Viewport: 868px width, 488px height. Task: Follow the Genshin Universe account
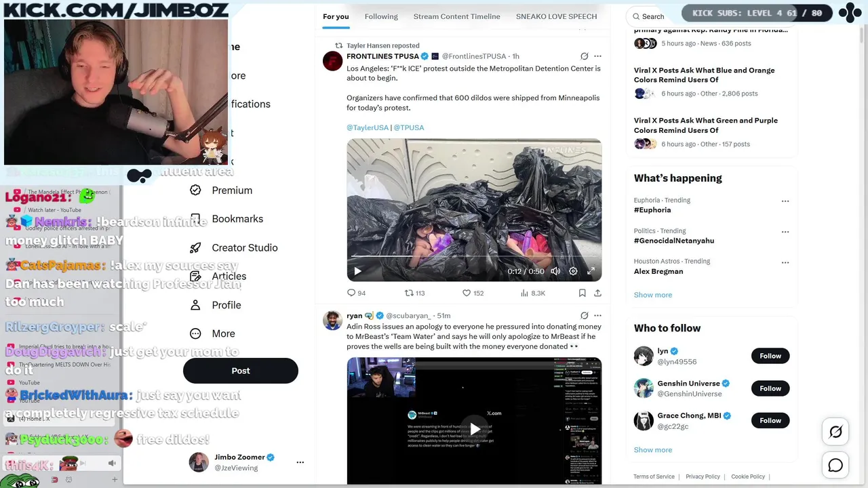coord(770,388)
